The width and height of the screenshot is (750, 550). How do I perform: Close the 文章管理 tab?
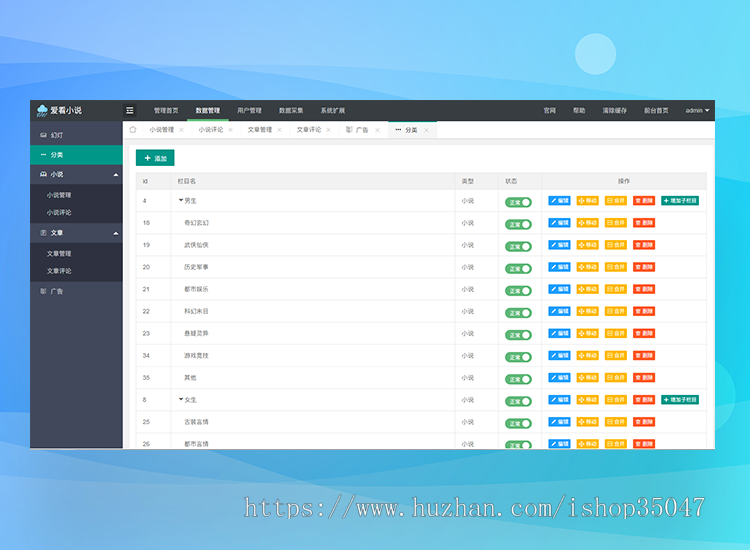(279, 130)
